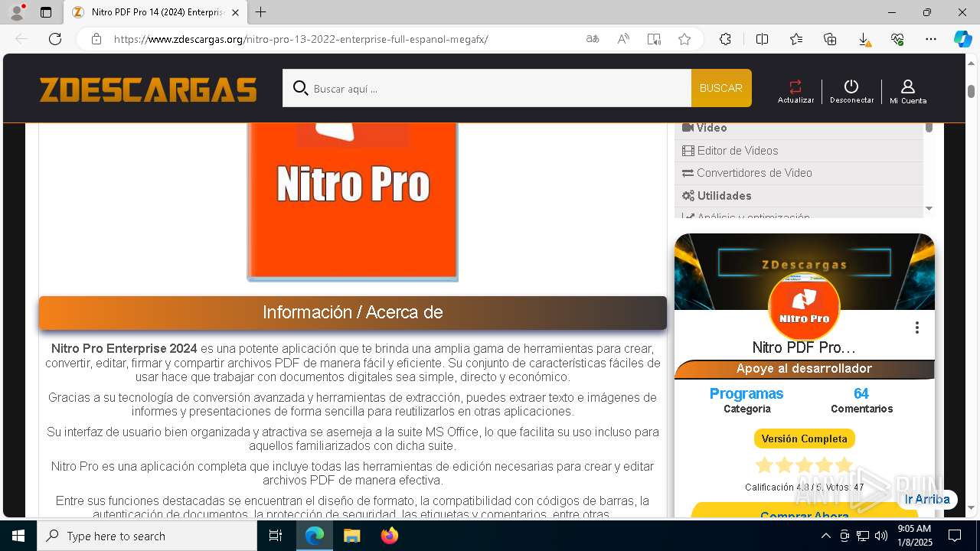Viewport: 980px width, 551px height.
Task: Click Información / Acerca de header
Action: point(353,312)
